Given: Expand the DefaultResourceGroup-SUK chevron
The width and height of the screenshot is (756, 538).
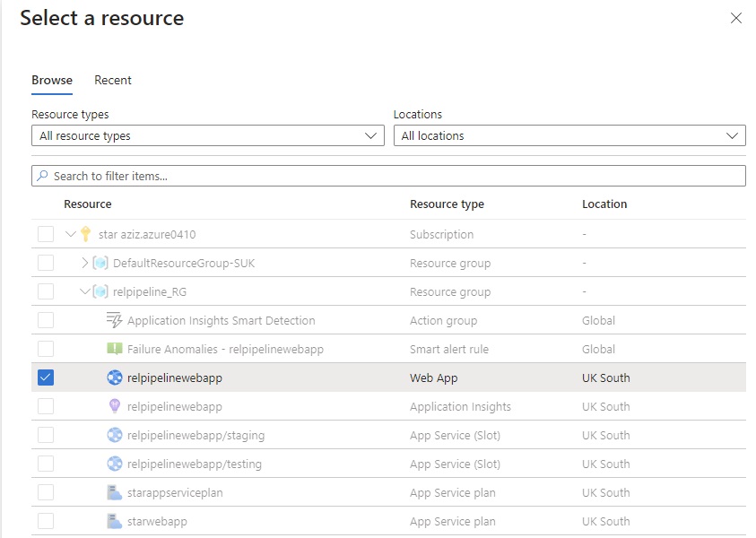Looking at the screenshot, I should click(85, 263).
